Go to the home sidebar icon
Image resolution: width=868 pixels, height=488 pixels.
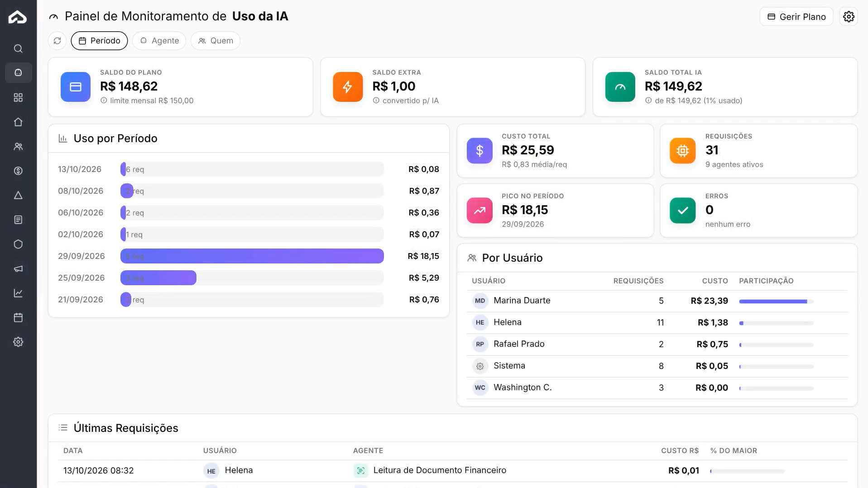click(x=18, y=122)
